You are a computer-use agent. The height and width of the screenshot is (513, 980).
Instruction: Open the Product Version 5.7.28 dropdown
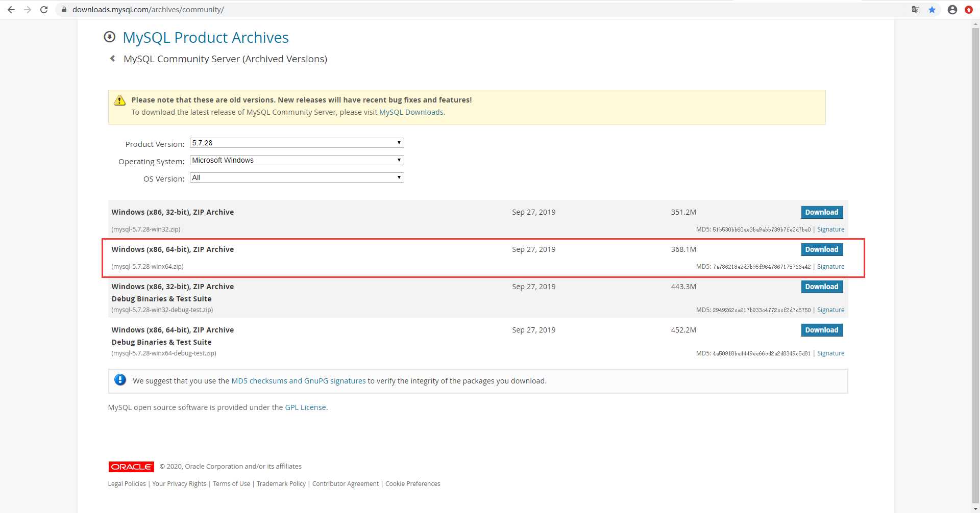coord(297,143)
